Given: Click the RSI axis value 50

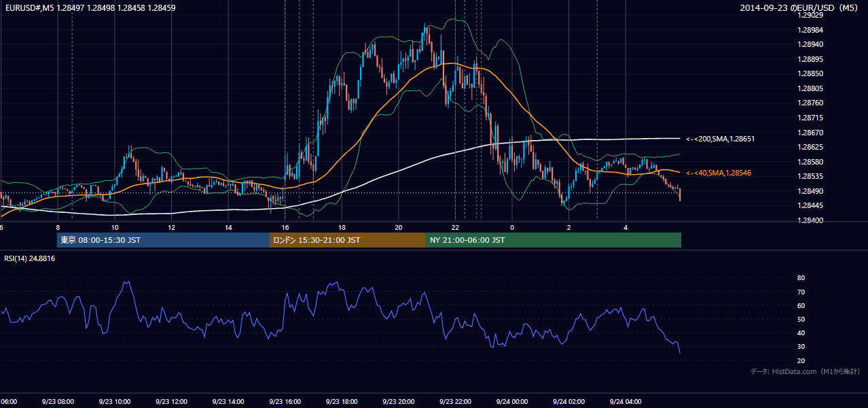Looking at the screenshot, I should pyautogui.click(x=801, y=319).
